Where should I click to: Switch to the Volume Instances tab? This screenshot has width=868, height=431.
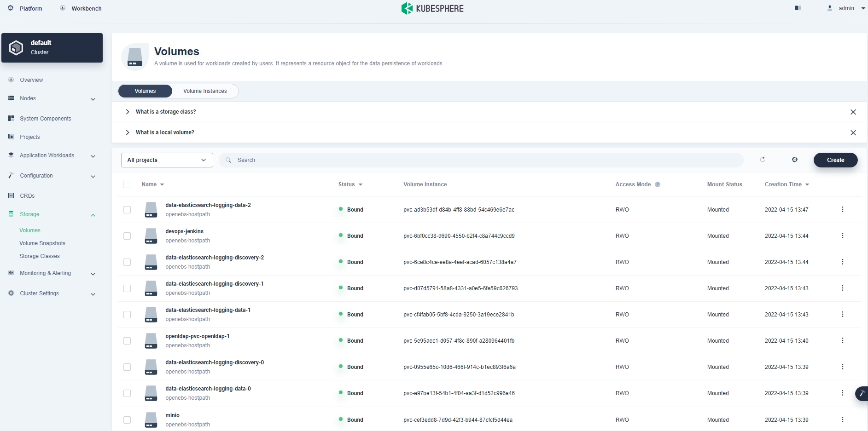pyautogui.click(x=205, y=91)
